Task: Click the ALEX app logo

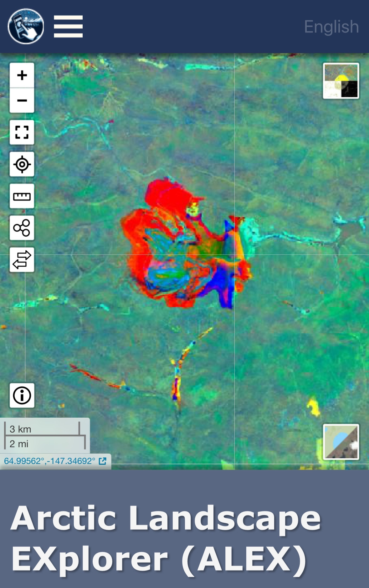Action: pyautogui.click(x=26, y=26)
